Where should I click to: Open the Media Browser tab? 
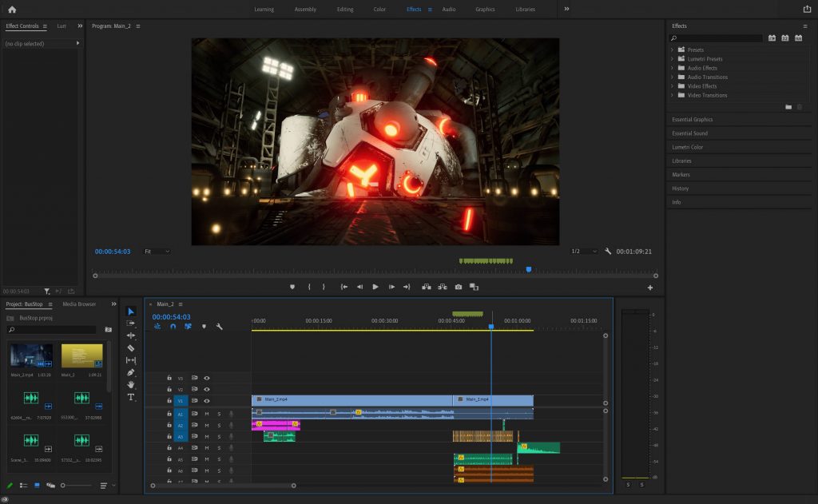point(79,304)
